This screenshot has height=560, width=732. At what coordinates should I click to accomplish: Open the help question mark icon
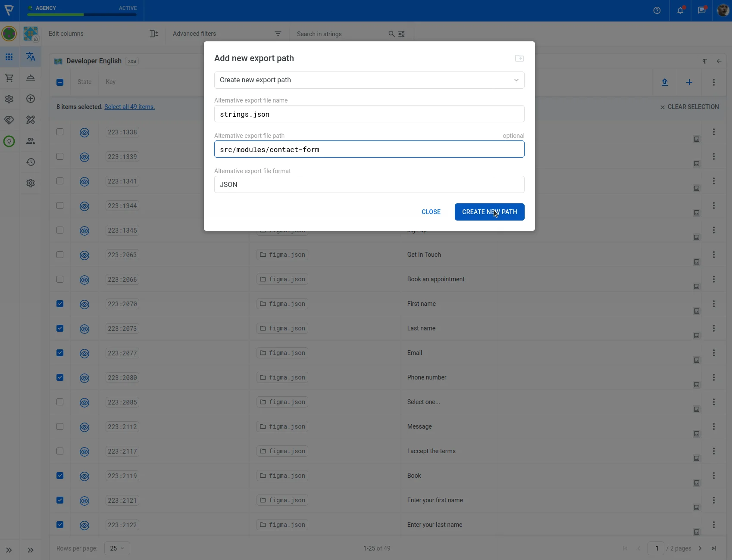coord(657,10)
